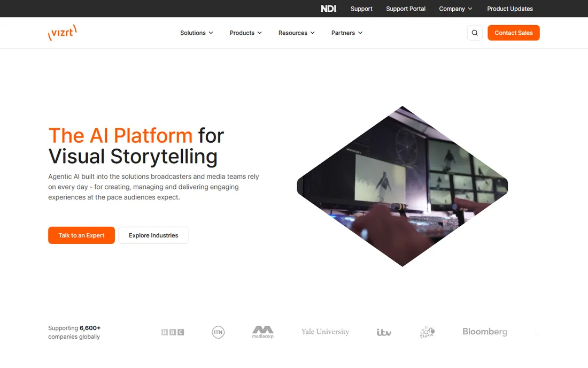Click the 'Agentic AI built into' paragraph
588x368 pixels.
153,187
